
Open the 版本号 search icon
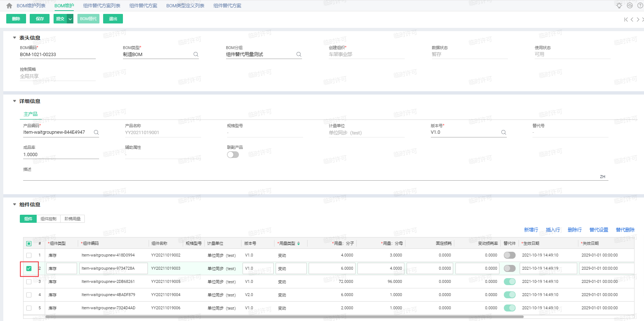pyautogui.click(x=503, y=132)
